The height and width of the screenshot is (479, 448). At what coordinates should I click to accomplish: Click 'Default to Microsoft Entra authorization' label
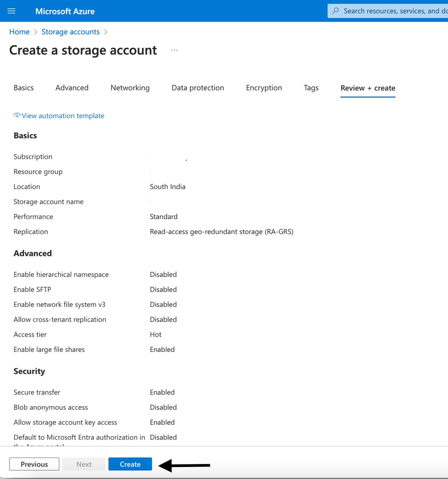click(x=80, y=437)
